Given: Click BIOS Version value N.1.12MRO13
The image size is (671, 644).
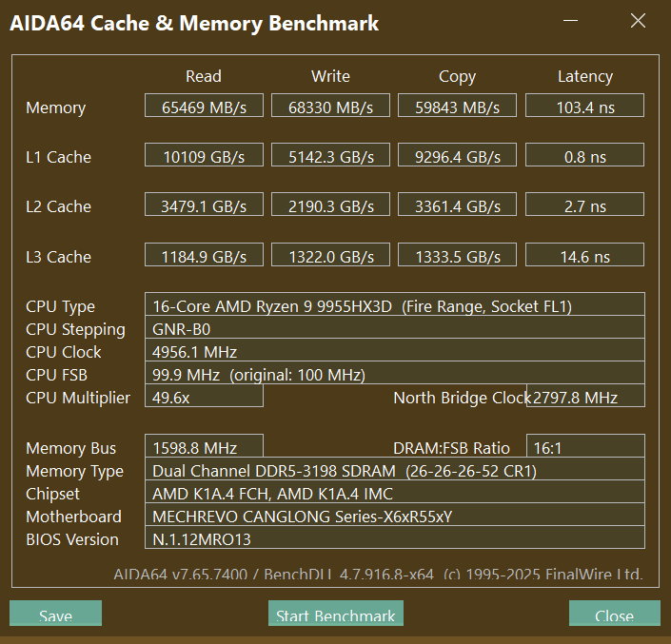Looking at the screenshot, I should [395, 537].
